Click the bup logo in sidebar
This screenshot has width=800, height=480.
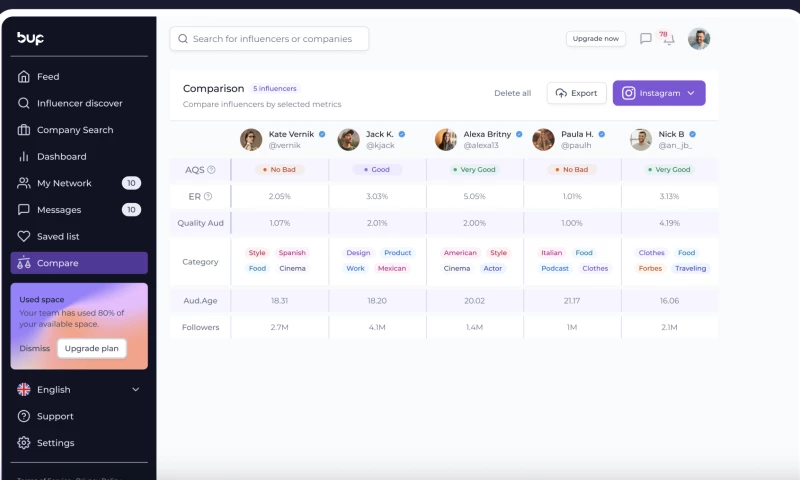point(30,38)
